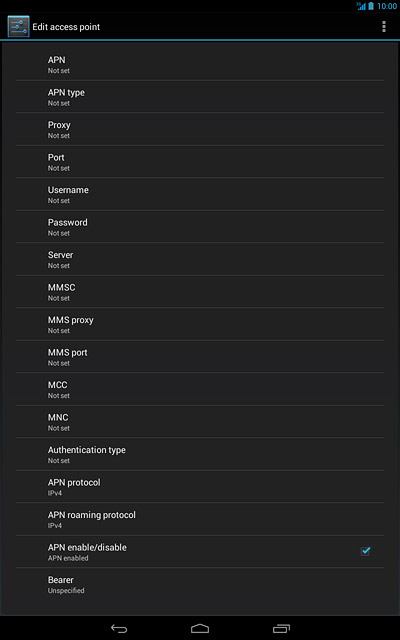Open the APN protocol IPv4 selector
400x640 pixels.
(200, 487)
